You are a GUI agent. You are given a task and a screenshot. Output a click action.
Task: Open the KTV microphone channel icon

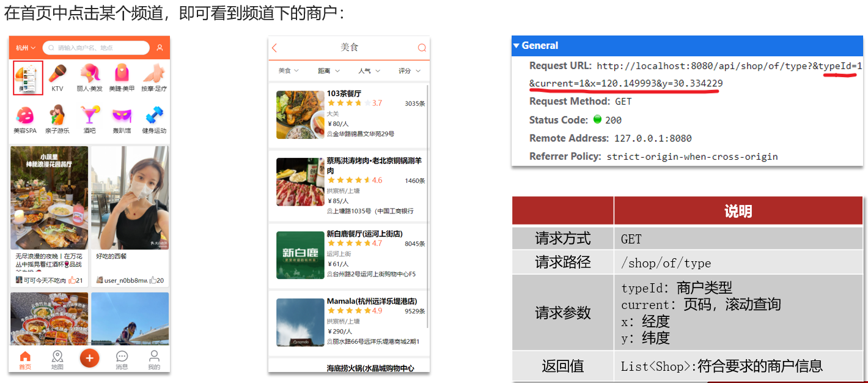(x=57, y=74)
